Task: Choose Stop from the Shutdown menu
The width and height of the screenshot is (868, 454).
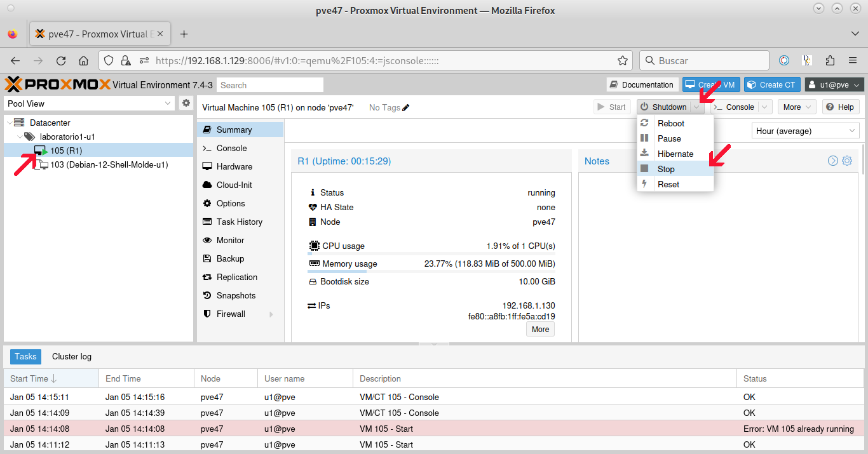Action: pyautogui.click(x=675, y=169)
